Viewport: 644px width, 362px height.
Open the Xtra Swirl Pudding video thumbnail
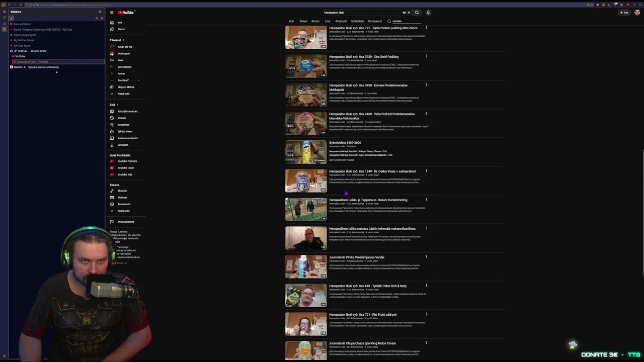pyautogui.click(x=306, y=66)
